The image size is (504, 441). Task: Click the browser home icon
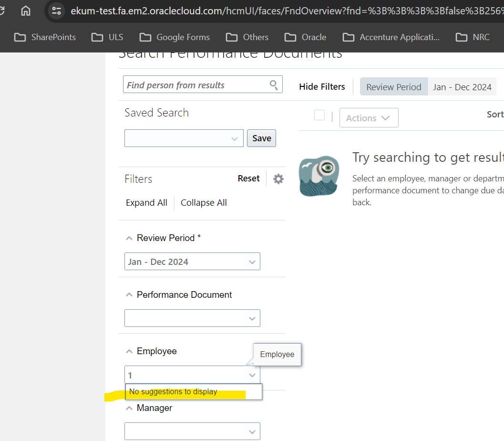[x=25, y=10]
